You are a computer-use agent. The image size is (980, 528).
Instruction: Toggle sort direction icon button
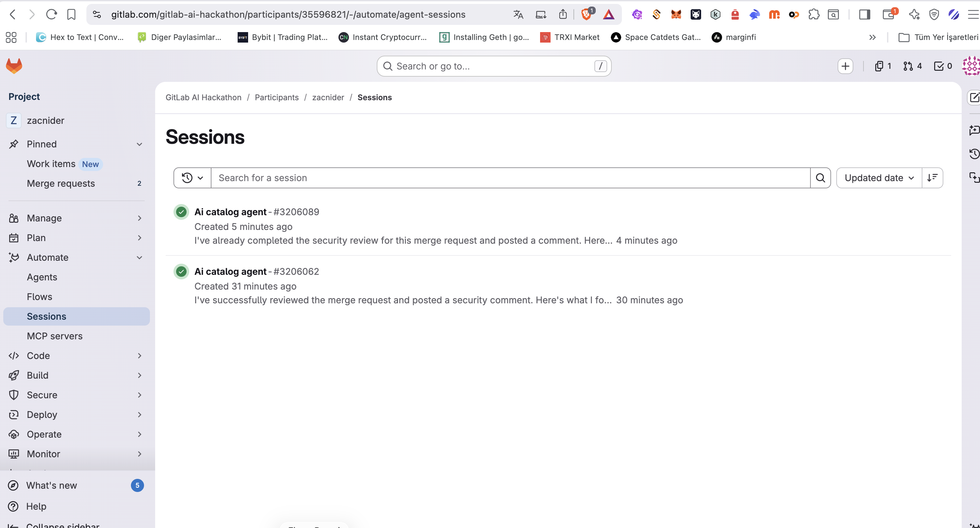[x=932, y=178]
